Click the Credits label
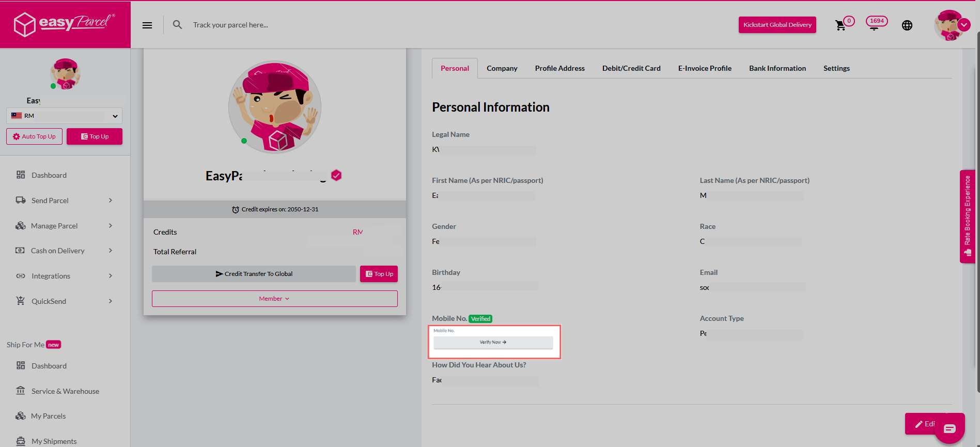The image size is (980, 447). (165, 232)
